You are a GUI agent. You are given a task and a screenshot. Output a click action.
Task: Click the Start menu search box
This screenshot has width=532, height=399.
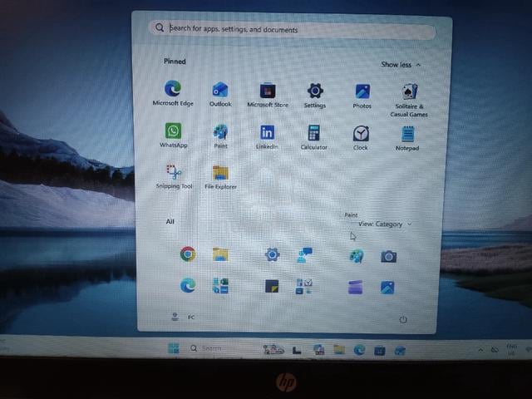[293, 30]
